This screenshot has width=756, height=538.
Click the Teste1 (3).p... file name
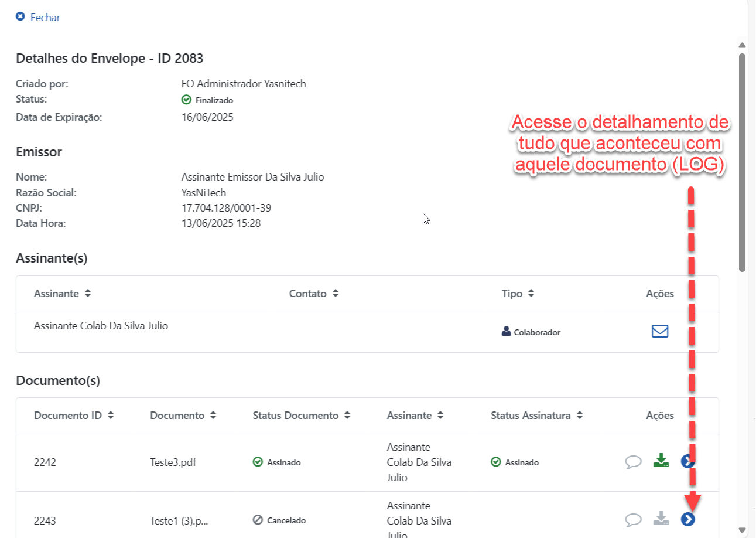pos(179,521)
